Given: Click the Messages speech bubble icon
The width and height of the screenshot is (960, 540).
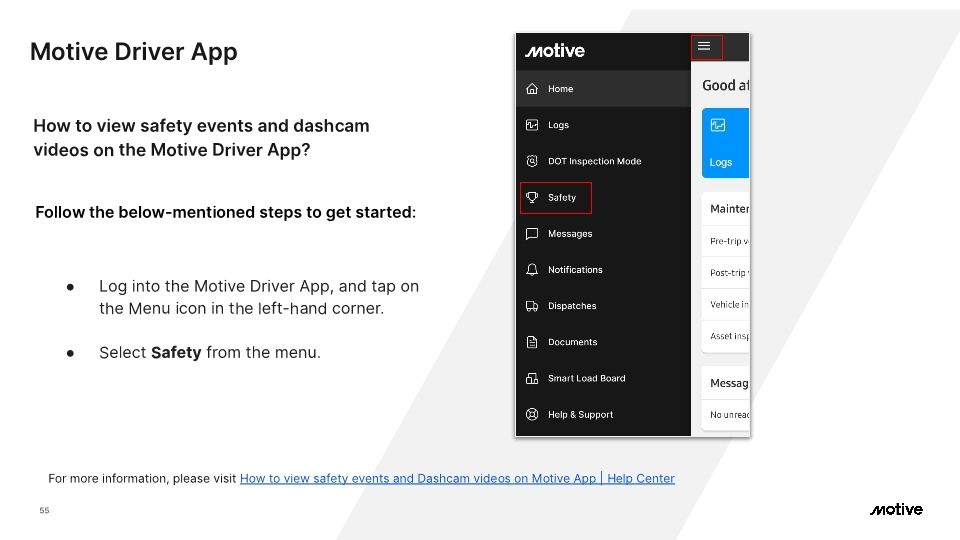Looking at the screenshot, I should tap(532, 233).
